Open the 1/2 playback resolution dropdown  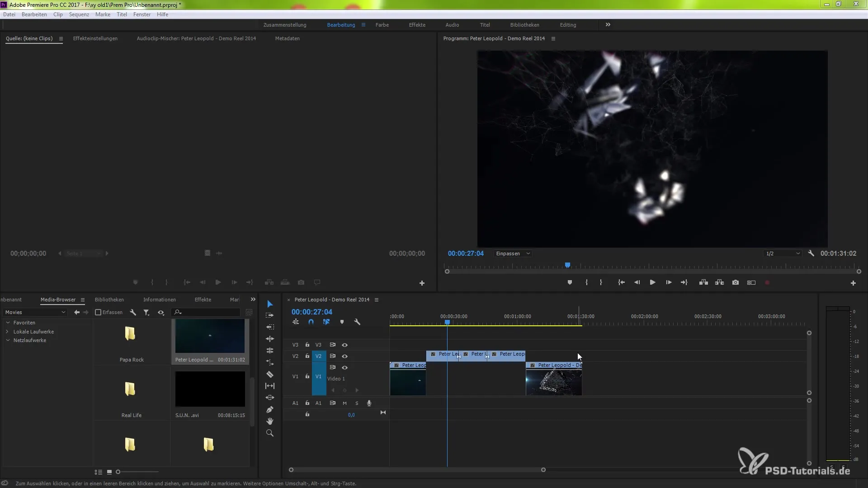click(x=783, y=253)
